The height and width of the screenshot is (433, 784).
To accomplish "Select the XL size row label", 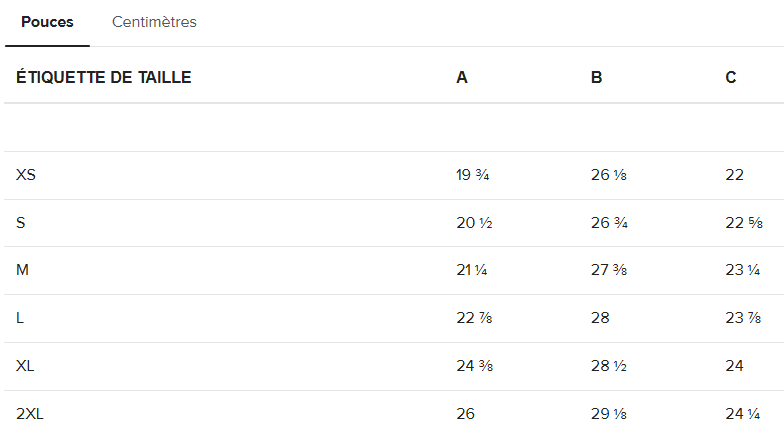I will point(25,366).
